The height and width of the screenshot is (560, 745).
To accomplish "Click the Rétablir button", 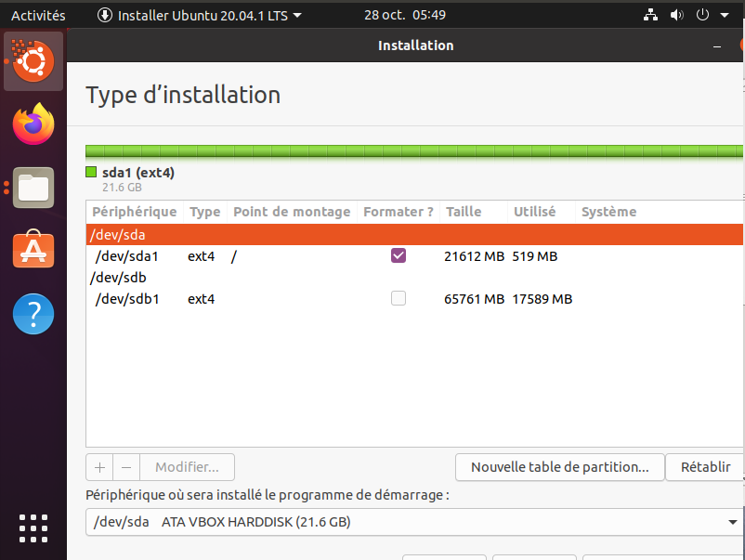I will pos(705,467).
